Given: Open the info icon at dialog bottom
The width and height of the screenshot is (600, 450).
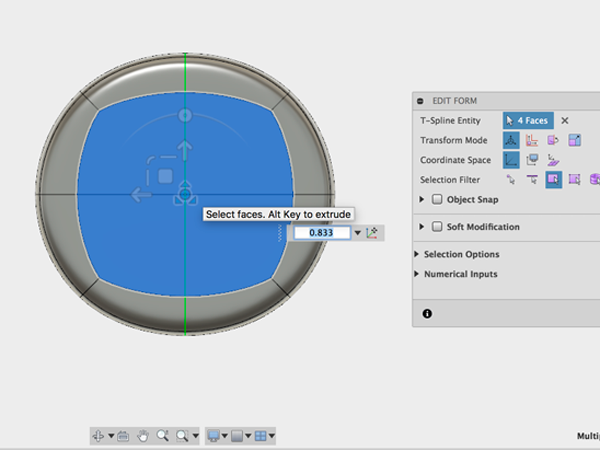Looking at the screenshot, I should (427, 314).
